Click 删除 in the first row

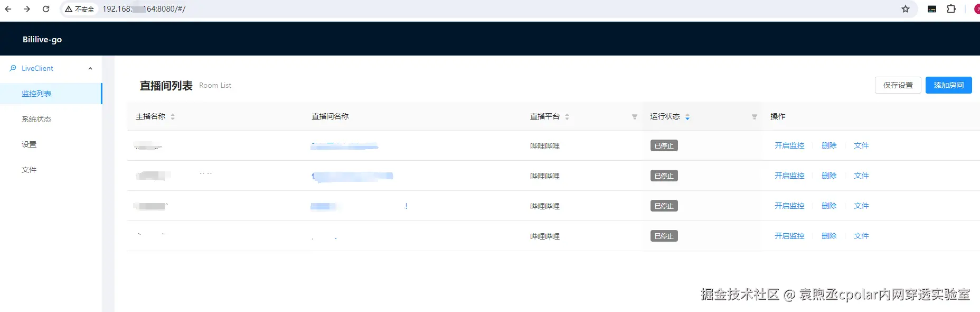coord(829,145)
